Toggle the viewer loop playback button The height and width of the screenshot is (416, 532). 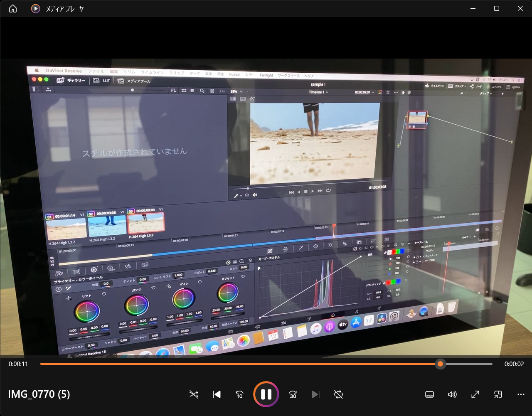[328, 190]
